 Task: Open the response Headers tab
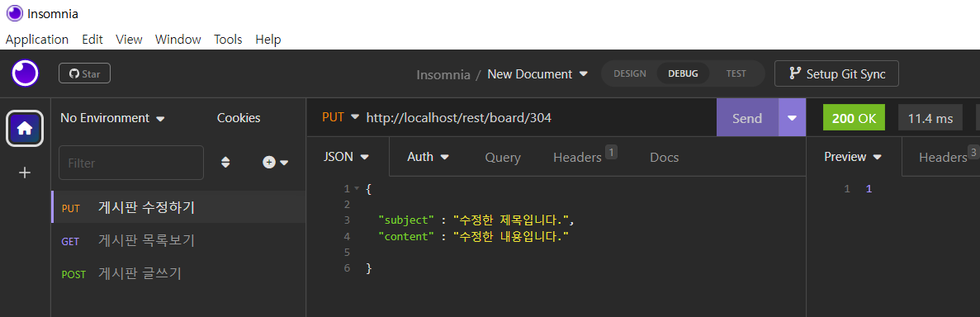point(949,157)
